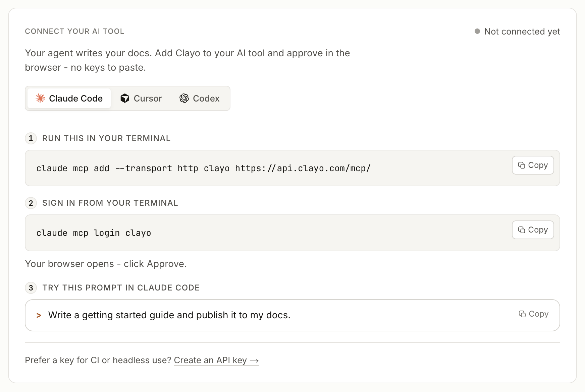The image size is (585, 392).
Task: Click the 'claude mcp login clayo' command text
Action: coord(94,233)
